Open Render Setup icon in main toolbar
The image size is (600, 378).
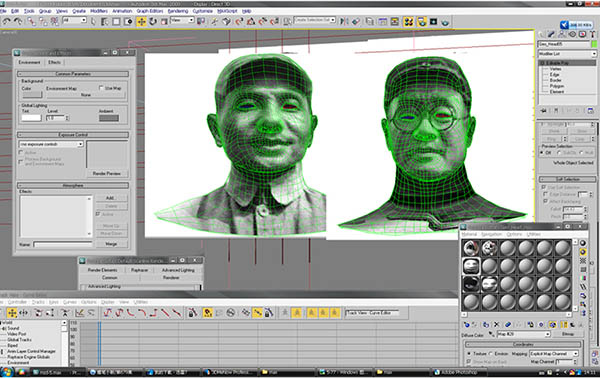(x=422, y=21)
